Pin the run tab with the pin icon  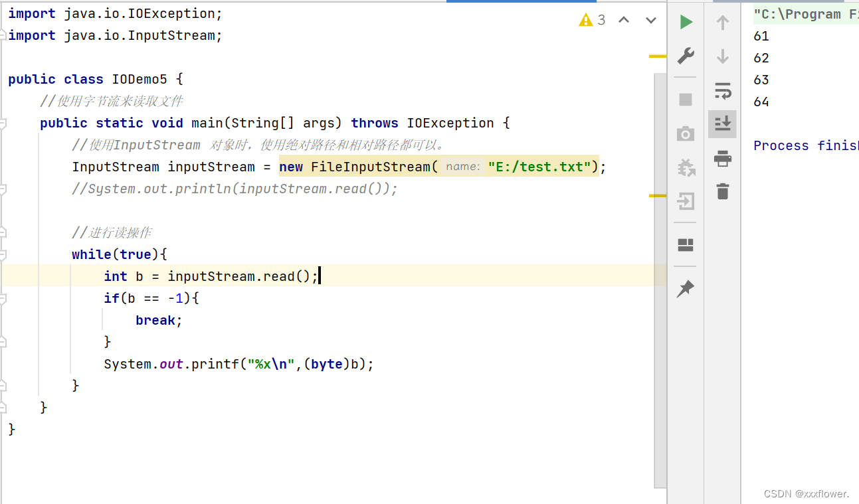pyautogui.click(x=685, y=289)
